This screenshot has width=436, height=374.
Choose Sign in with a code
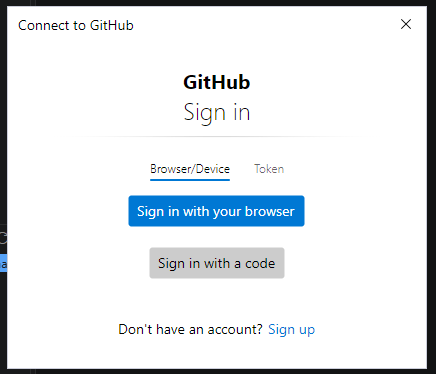click(x=217, y=263)
